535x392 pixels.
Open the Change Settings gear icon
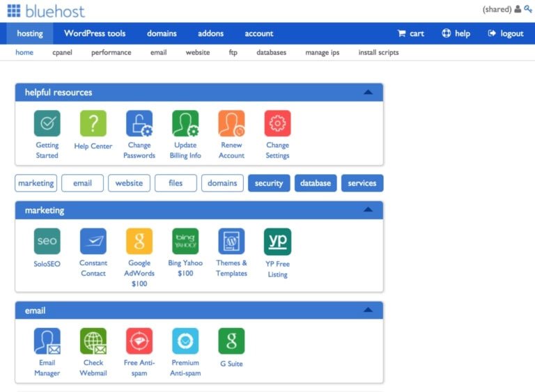point(277,123)
